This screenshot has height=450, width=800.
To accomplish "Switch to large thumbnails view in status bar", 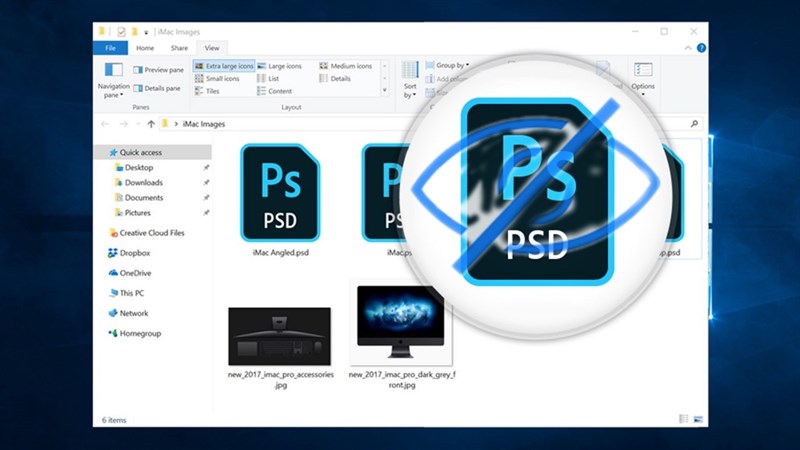I will (698, 419).
